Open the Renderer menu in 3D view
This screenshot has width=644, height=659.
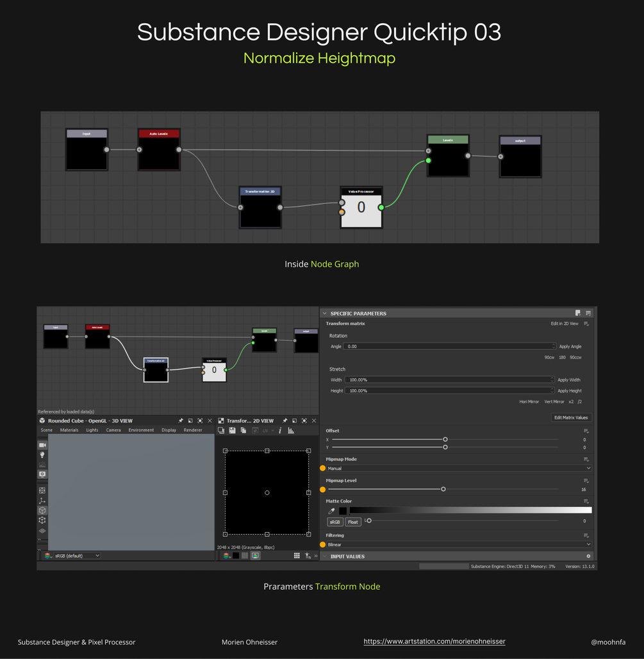193,430
